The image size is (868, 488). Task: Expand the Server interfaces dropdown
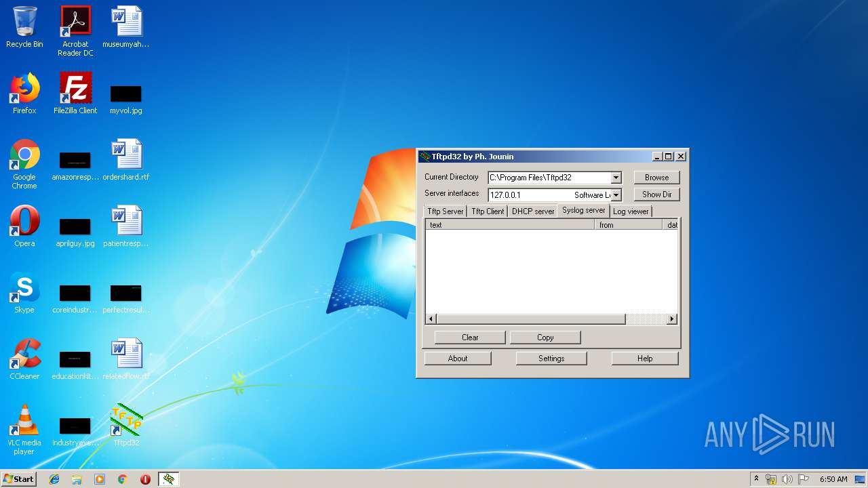616,195
